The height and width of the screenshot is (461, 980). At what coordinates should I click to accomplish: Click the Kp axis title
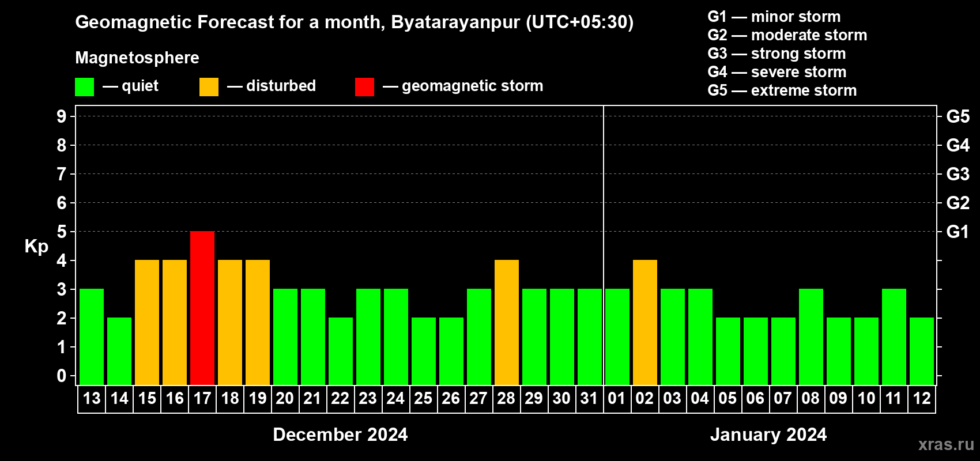click(x=36, y=247)
